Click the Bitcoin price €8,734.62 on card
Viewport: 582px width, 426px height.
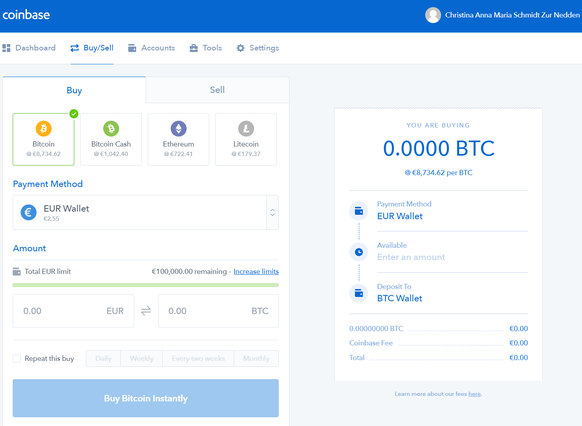pyautogui.click(x=43, y=154)
